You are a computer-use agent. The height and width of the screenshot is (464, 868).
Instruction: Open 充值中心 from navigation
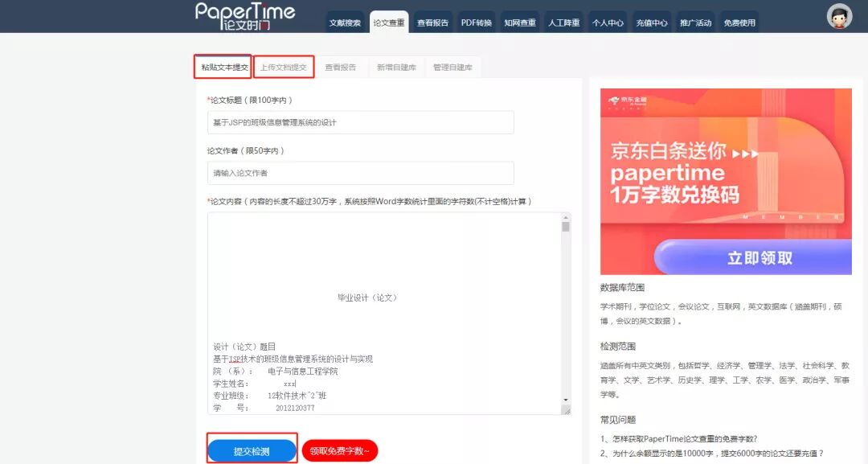tap(651, 23)
